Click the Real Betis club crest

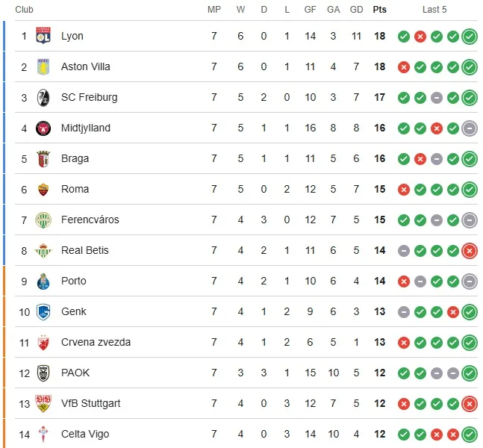(43, 250)
